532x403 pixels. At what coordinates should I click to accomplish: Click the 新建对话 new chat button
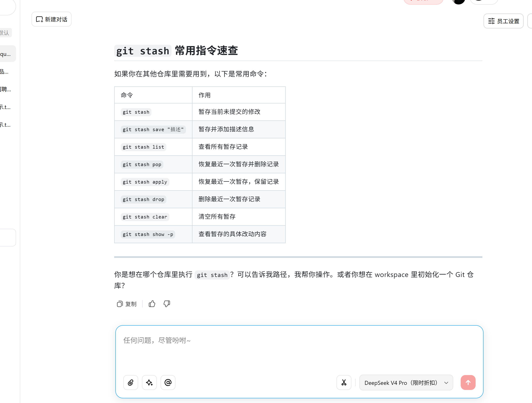[x=51, y=19]
